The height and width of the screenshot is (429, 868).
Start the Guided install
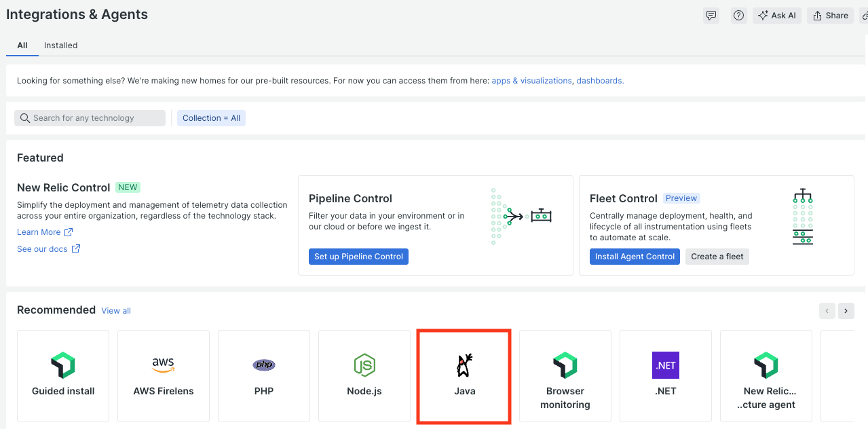point(62,376)
